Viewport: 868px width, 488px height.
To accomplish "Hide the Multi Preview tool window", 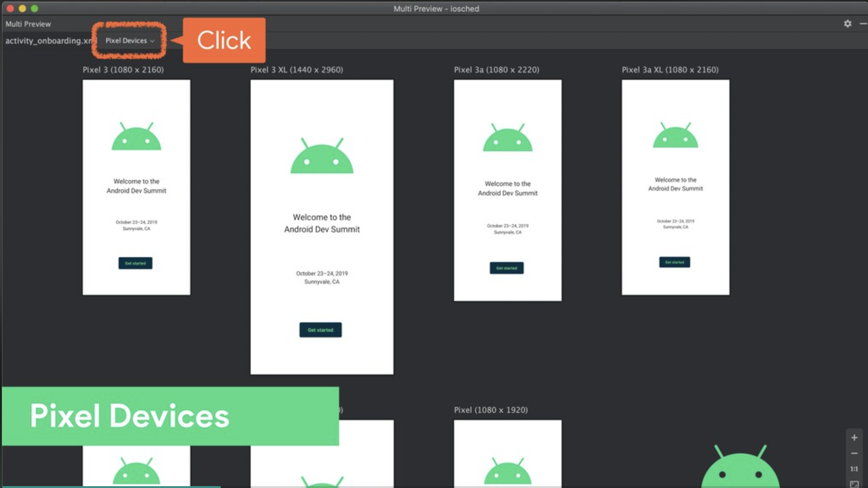I will click(863, 24).
